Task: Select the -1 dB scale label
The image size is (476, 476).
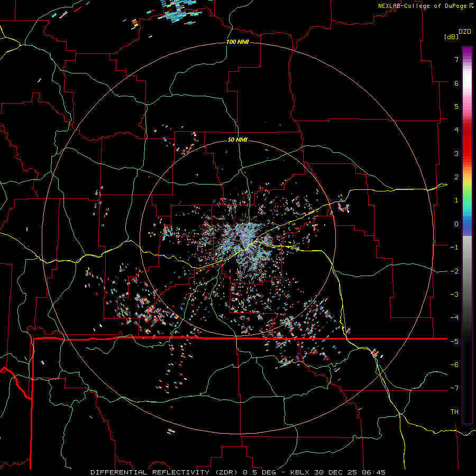Action: click(454, 248)
